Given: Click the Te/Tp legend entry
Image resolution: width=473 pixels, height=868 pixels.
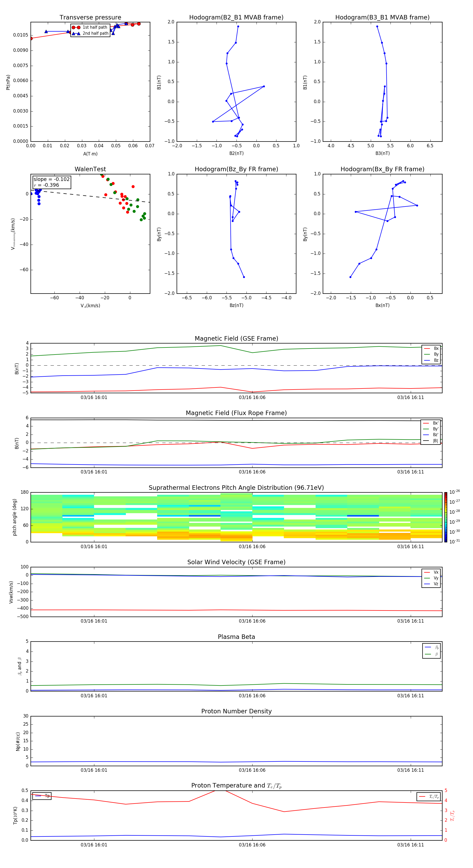Looking at the screenshot, I should 429,797.
